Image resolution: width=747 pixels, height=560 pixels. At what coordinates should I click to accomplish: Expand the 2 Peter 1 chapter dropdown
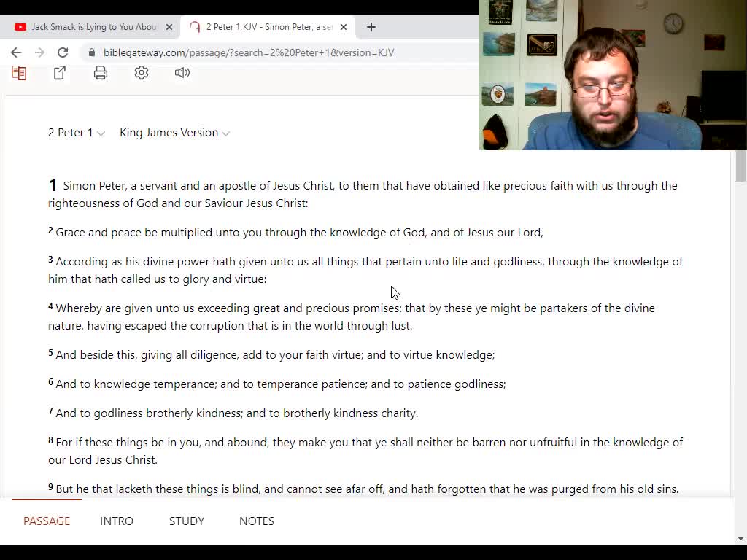coord(76,133)
